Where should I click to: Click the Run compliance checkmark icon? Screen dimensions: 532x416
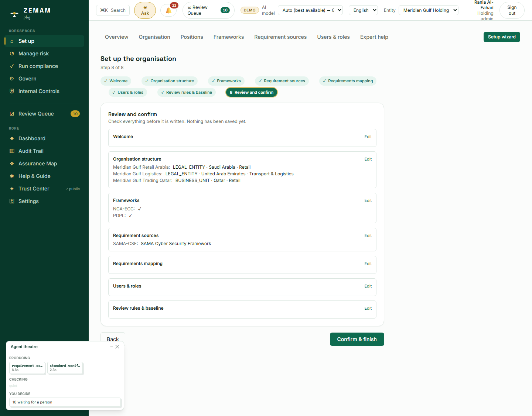point(12,66)
